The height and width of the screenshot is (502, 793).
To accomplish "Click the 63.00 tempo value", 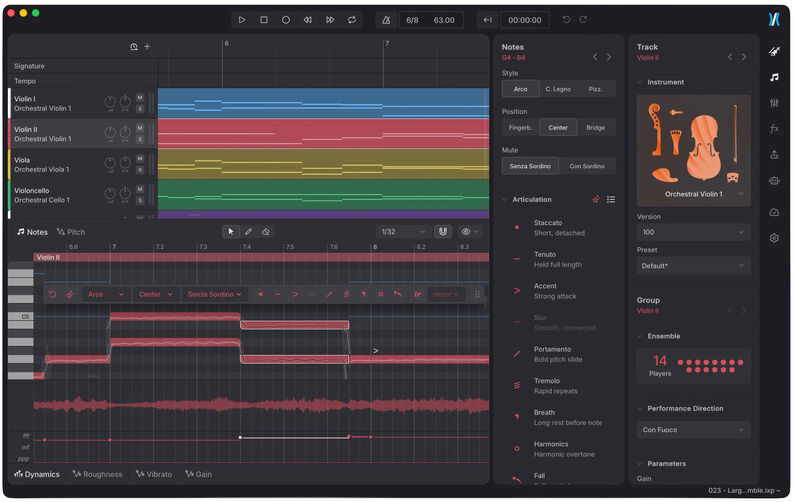I will pyautogui.click(x=444, y=20).
